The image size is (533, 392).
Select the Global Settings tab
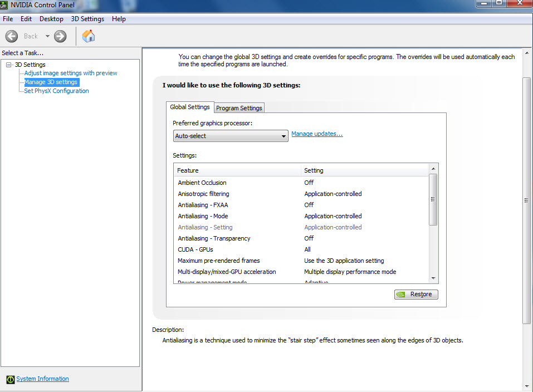click(x=190, y=107)
